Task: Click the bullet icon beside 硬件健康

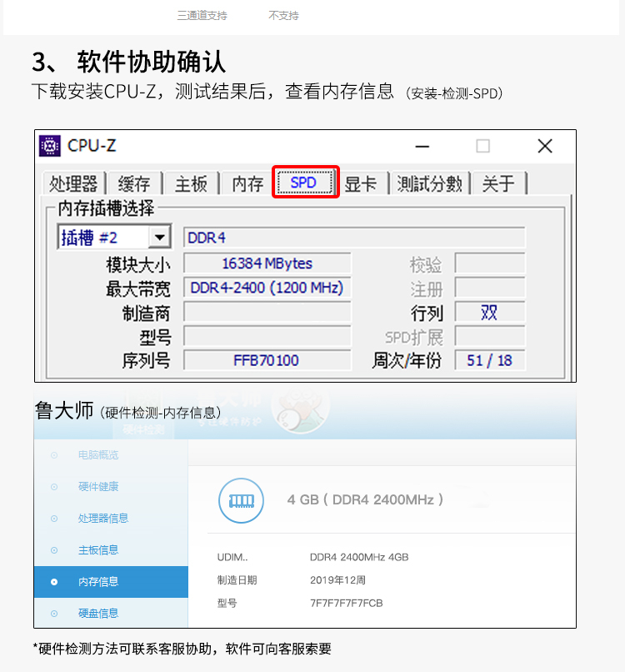Action: [54, 487]
